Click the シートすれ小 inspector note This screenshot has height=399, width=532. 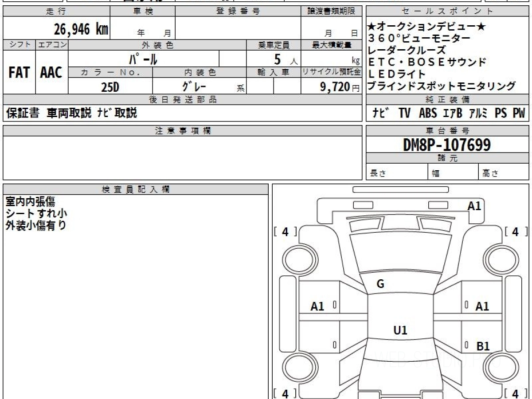36,213
